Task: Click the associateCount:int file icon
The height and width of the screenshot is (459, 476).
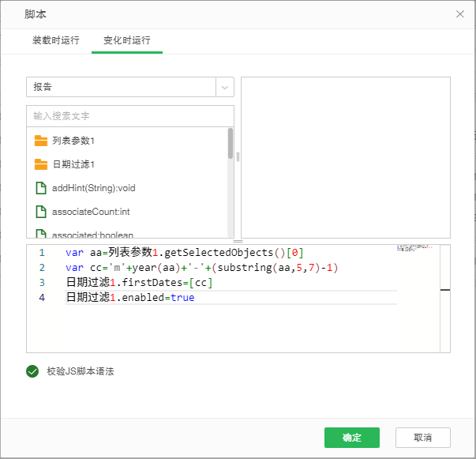Action: [41, 212]
